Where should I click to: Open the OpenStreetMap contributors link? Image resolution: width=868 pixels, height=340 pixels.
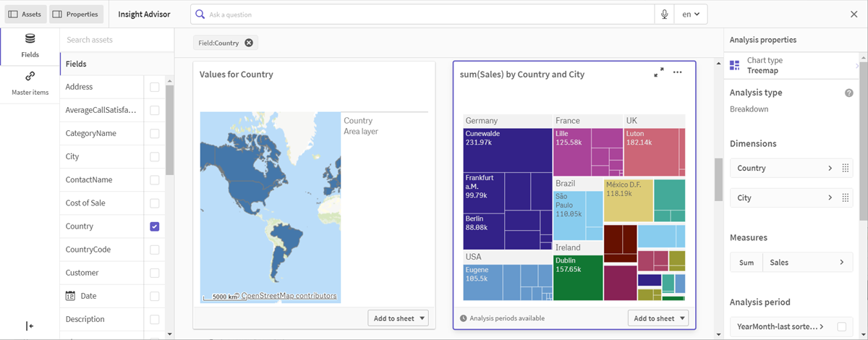coord(289,296)
